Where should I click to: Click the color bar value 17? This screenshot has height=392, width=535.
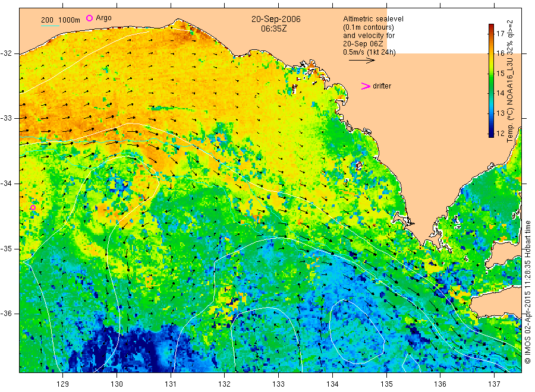pos(500,33)
